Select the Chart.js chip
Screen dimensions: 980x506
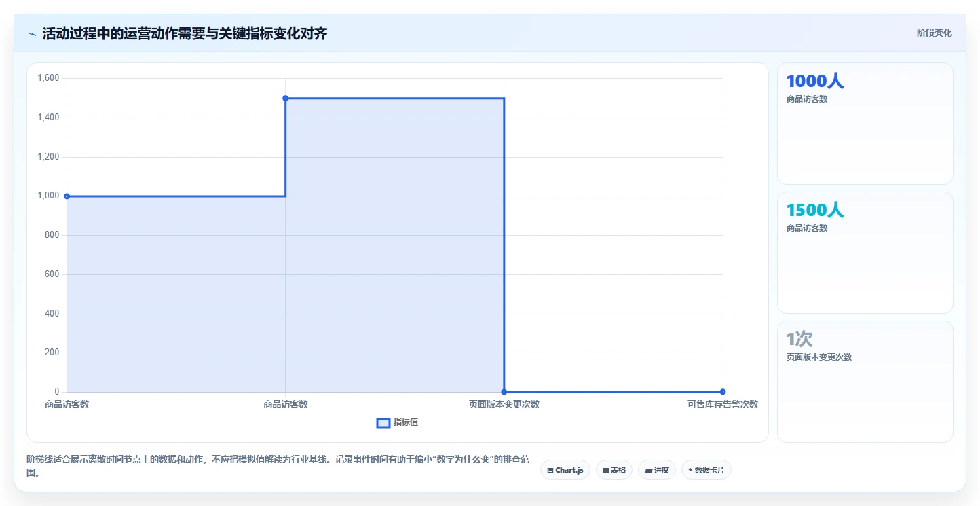click(565, 470)
